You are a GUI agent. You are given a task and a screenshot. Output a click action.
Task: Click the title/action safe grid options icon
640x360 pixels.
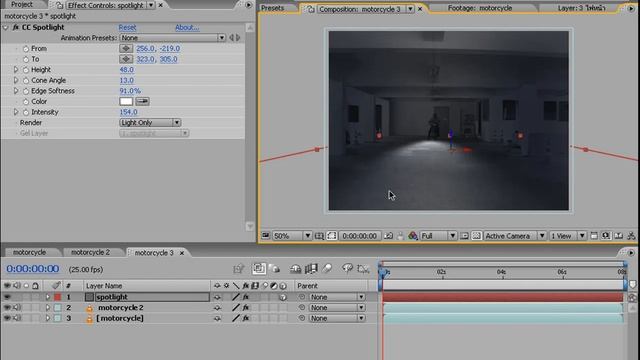(319, 236)
